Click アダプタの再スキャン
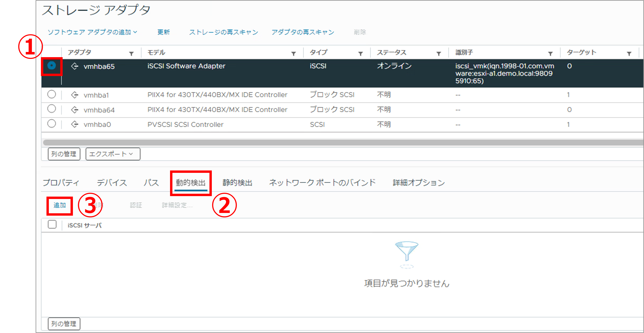The width and height of the screenshot is (644, 333). [303, 32]
